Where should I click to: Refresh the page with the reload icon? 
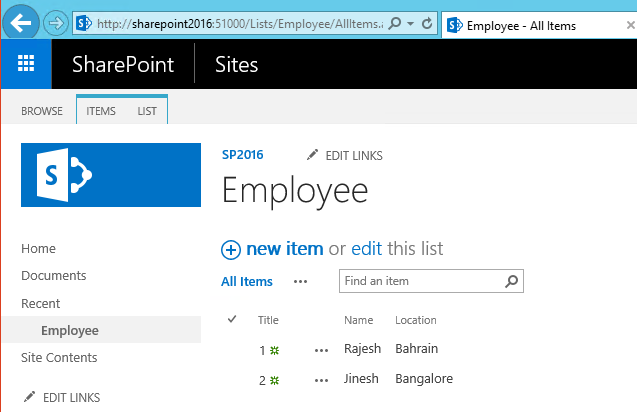pos(427,22)
